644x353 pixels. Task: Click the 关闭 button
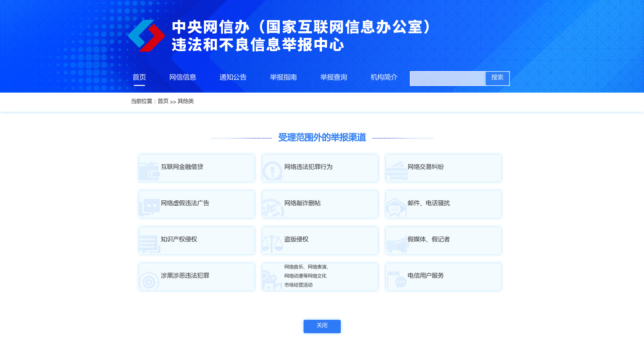pos(322,326)
